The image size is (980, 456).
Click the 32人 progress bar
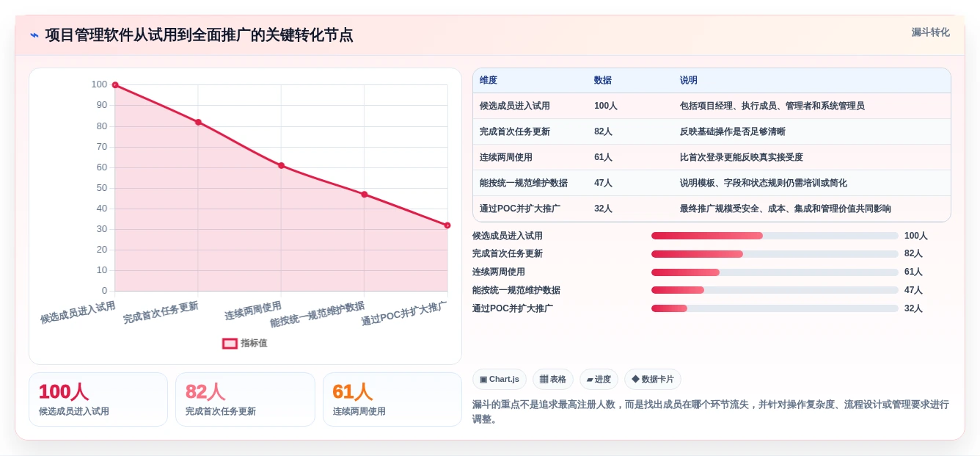(x=775, y=308)
